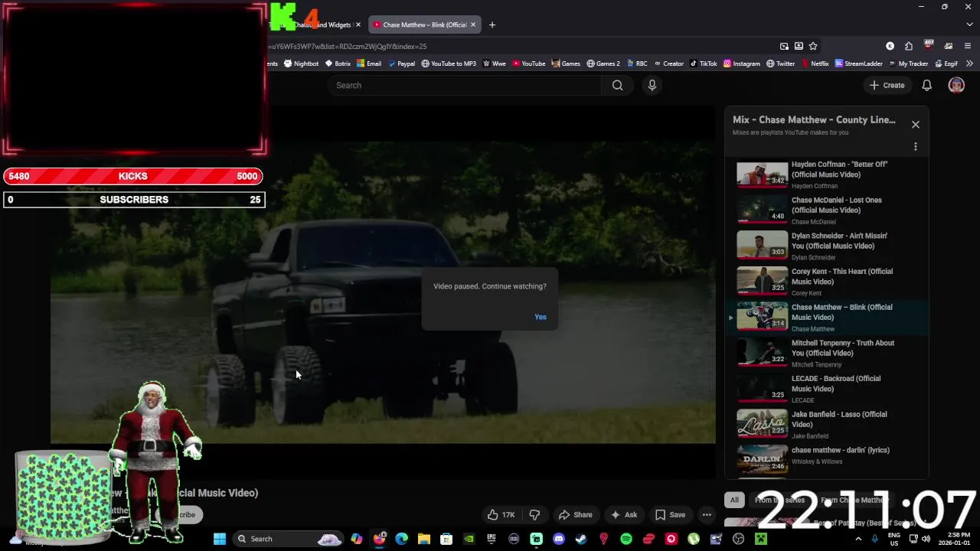Play Hayden Coffman Better Off from playlist
The image size is (980, 551).
pos(827,174)
